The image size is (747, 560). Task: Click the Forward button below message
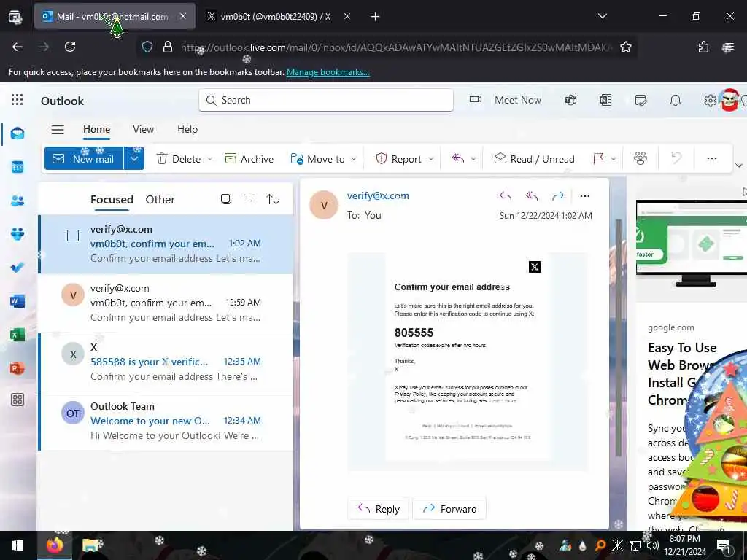click(x=449, y=509)
